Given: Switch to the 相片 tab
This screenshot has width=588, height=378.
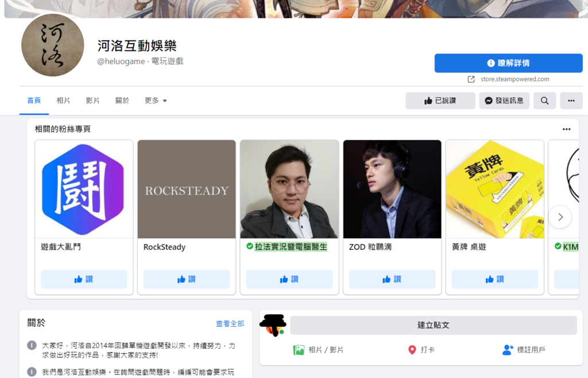Looking at the screenshot, I should click(x=63, y=101).
